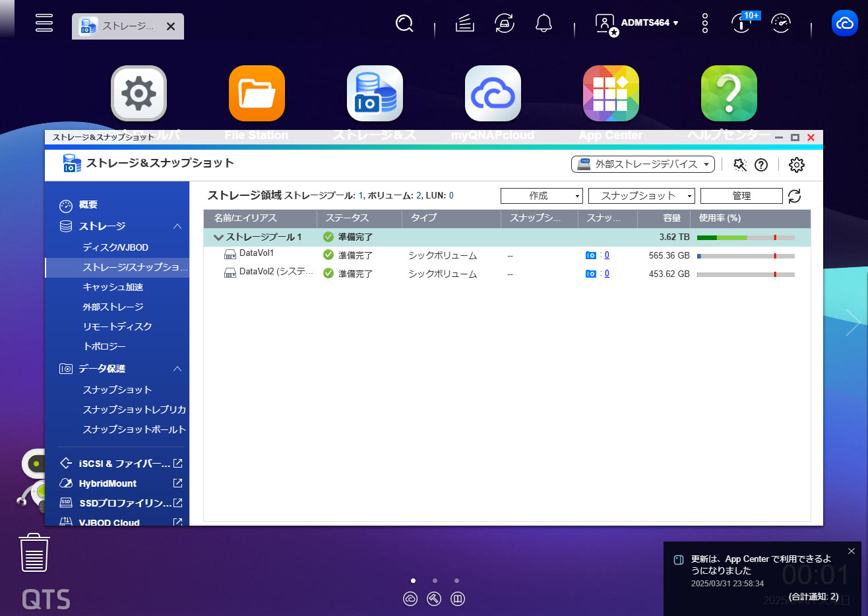Open App Center desktop icon
Screen dimensions: 868x616
611,94
